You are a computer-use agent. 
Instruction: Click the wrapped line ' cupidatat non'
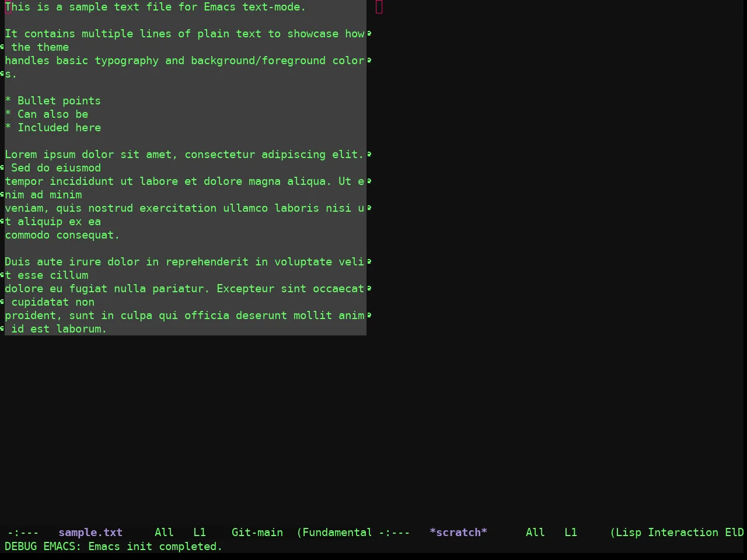[53, 302]
